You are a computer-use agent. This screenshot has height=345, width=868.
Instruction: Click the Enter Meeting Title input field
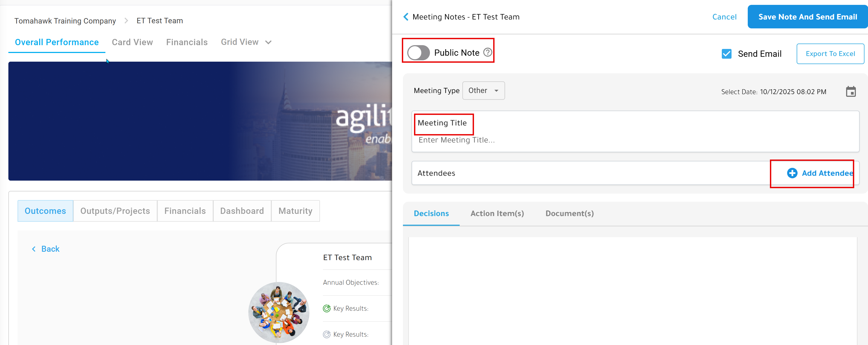pos(635,140)
